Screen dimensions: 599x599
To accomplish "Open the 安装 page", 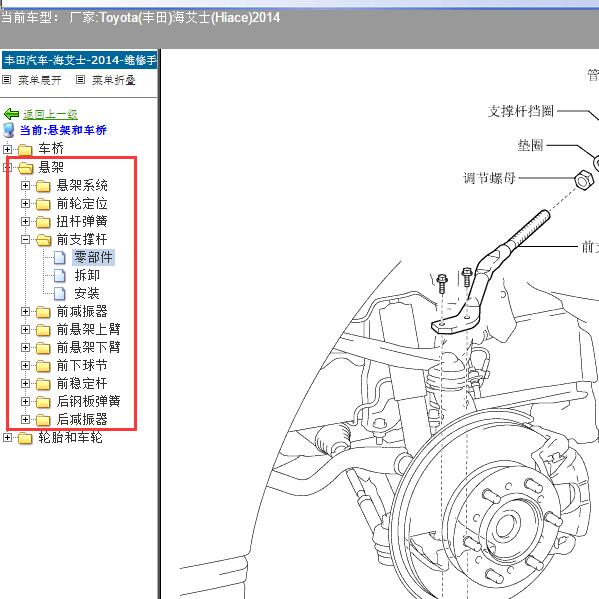I will [x=87, y=293].
